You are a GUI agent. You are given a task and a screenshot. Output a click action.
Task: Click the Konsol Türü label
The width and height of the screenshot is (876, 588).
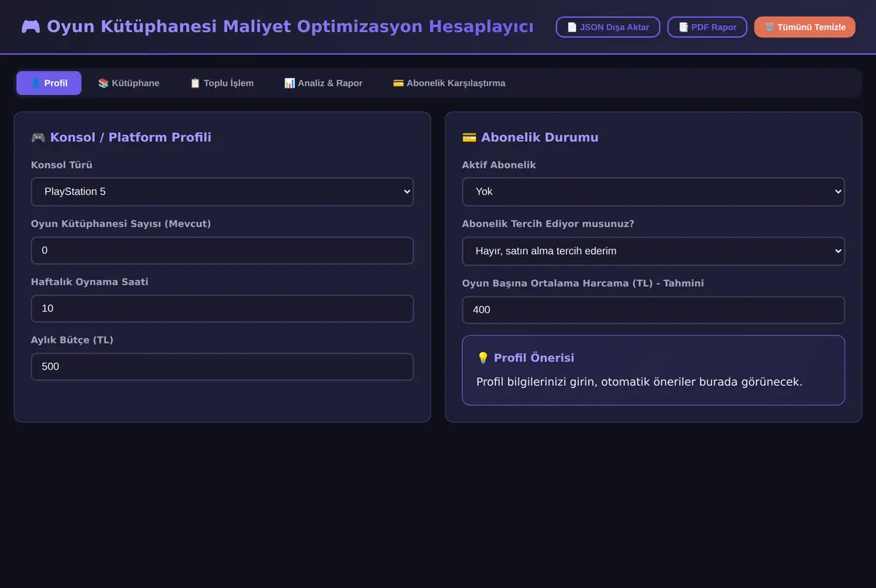coord(61,165)
